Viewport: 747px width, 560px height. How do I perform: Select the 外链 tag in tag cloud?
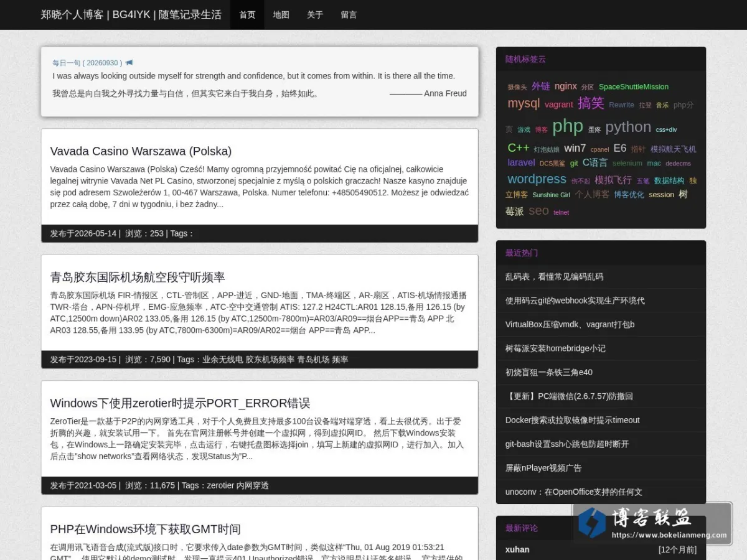pos(540,86)
